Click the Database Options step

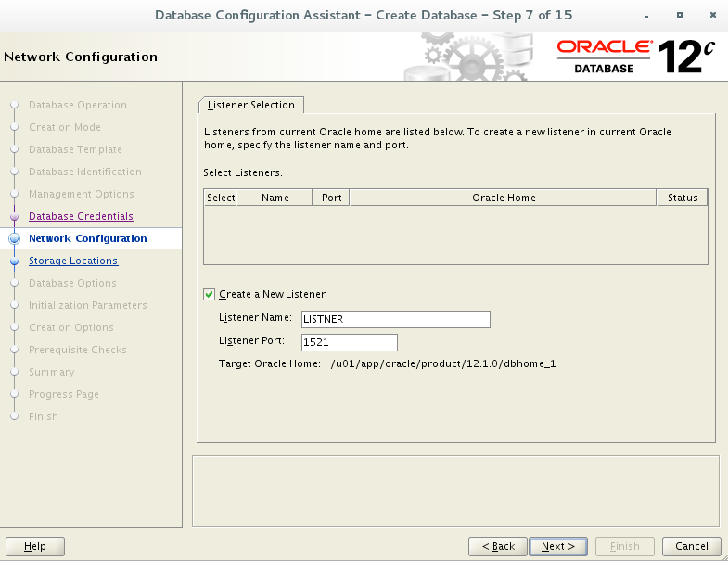[x=72, y=284]
